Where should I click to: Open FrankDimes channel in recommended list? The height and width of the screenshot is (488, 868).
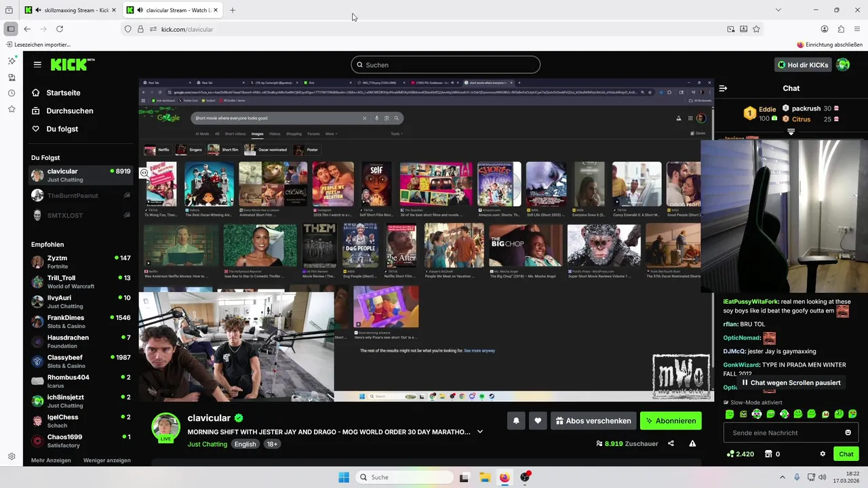click(x=81, y=321)
